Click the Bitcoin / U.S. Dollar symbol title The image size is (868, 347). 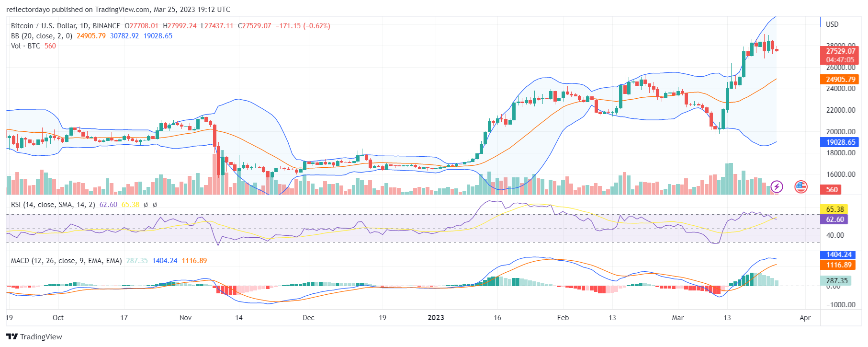coord(66,26)
